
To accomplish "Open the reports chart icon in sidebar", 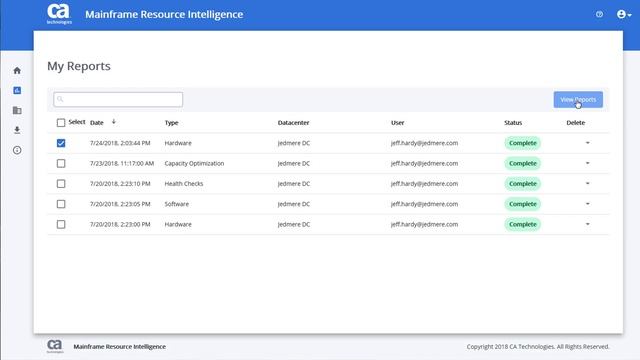I will point(17,90).
